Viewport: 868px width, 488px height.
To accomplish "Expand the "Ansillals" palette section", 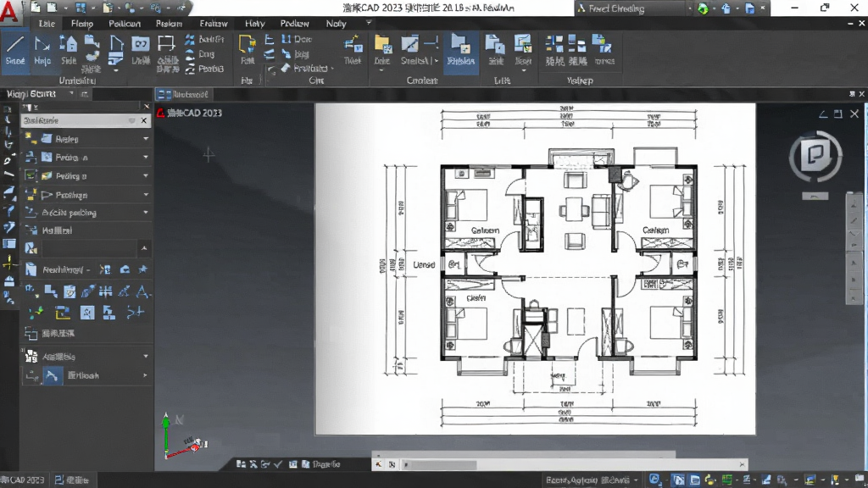I will pos(146,357).
